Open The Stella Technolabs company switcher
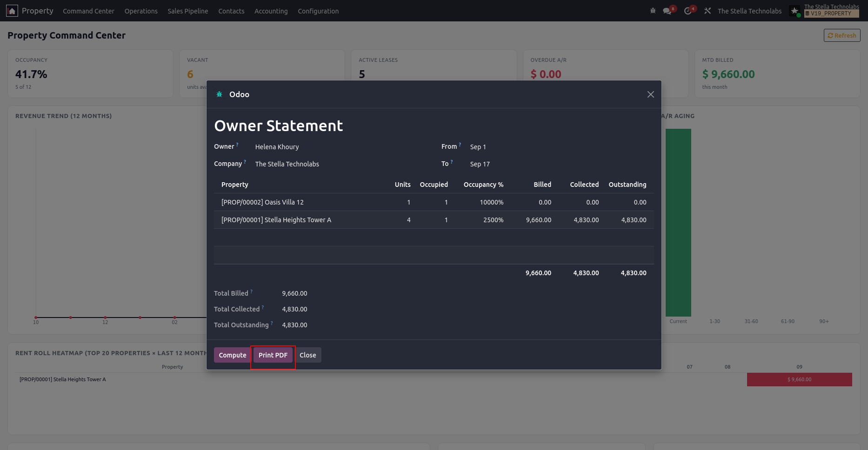868x450 pixels. coord(749,11)
